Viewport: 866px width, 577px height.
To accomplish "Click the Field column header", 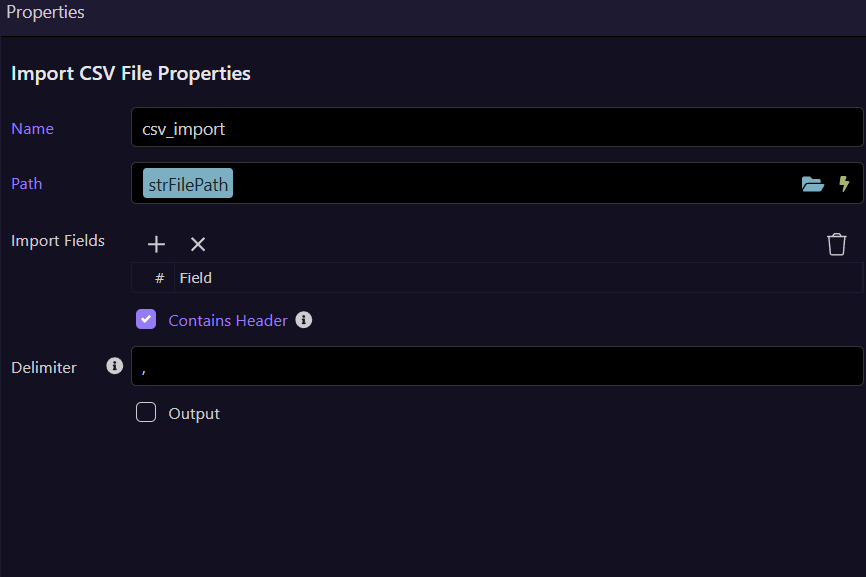I will click(x=196, y=278).
